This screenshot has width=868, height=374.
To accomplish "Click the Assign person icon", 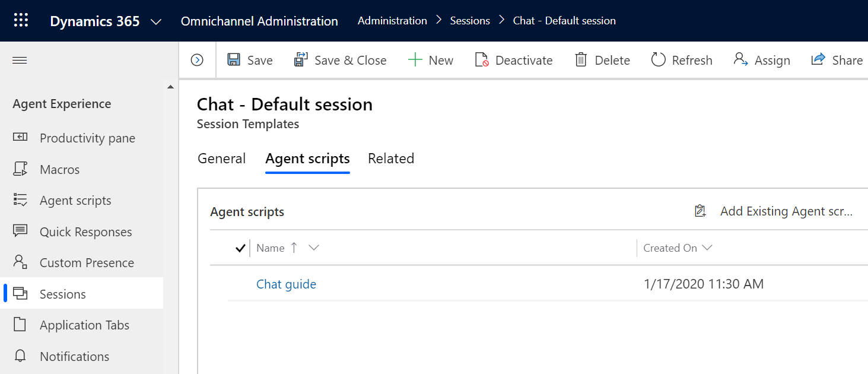I will point(740,59).
